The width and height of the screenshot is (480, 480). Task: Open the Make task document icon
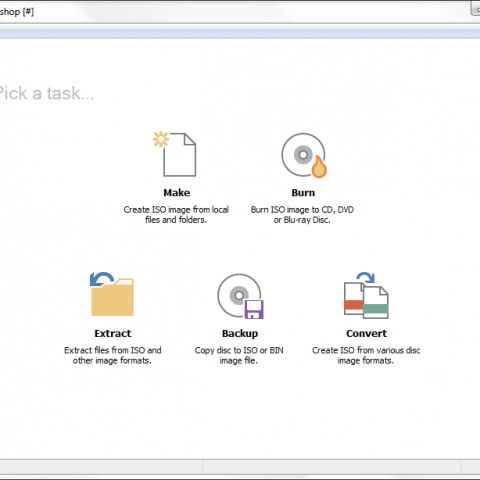(x=175, y=154)
